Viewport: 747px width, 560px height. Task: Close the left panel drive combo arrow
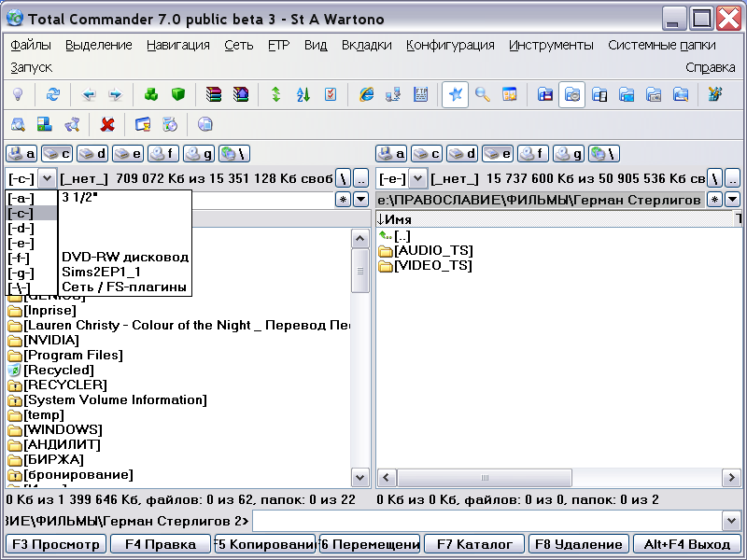coord(47,179)
